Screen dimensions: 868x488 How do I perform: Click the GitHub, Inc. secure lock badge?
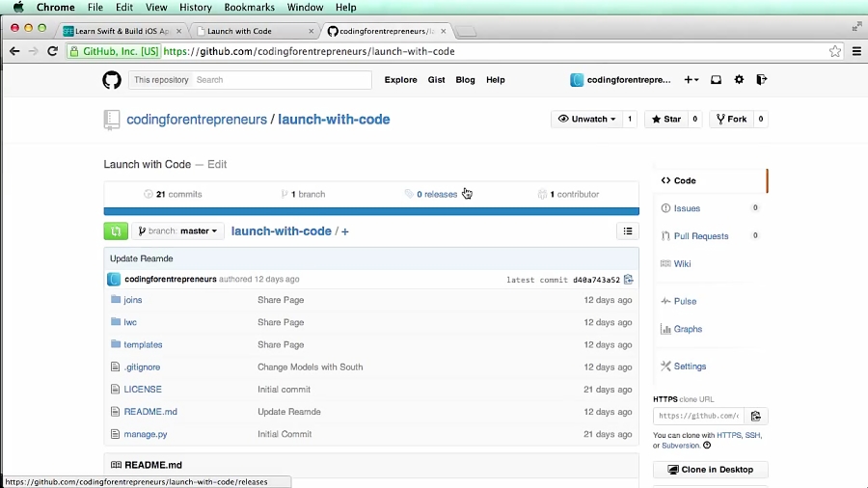(114, 51)
